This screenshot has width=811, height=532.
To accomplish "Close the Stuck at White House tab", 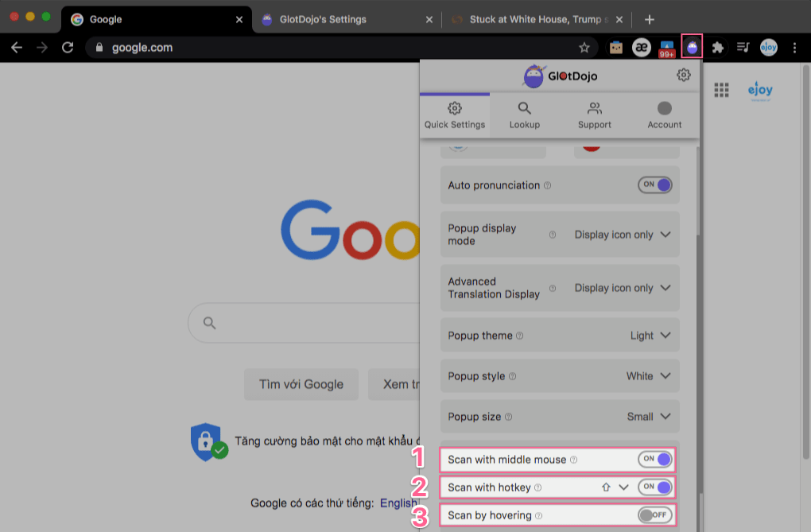I will click(x=619, y=20).
